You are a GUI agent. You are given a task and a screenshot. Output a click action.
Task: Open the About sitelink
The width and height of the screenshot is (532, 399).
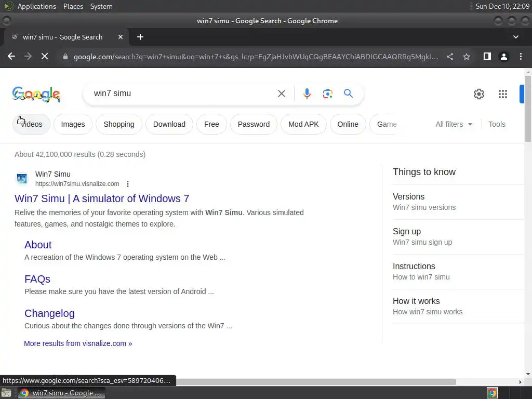point(38,245)
